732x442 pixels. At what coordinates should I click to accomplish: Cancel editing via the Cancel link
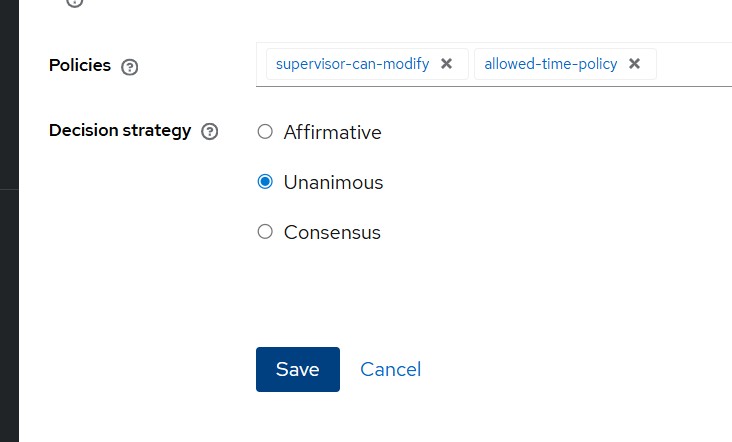coord(390,369)
